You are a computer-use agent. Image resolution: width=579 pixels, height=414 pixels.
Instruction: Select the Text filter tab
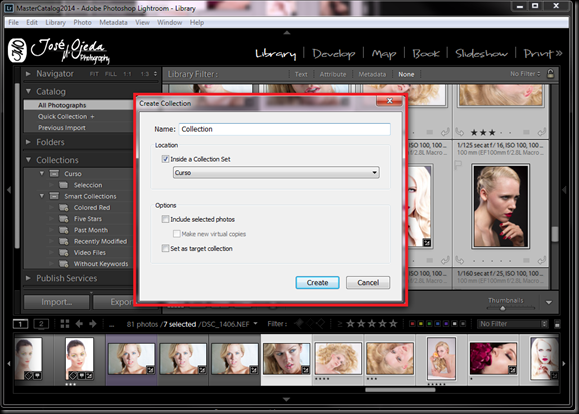[301, 74]
